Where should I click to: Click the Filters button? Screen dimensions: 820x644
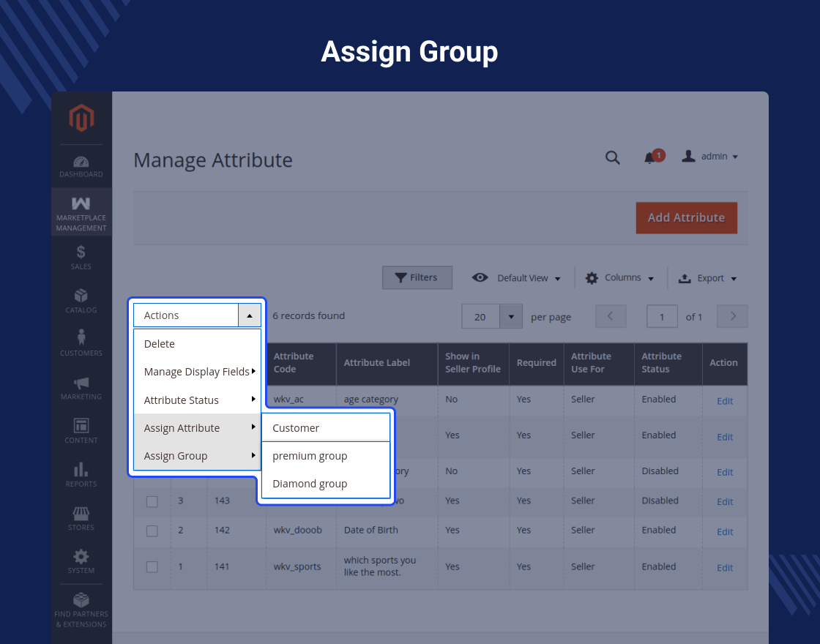click(417, 277)
